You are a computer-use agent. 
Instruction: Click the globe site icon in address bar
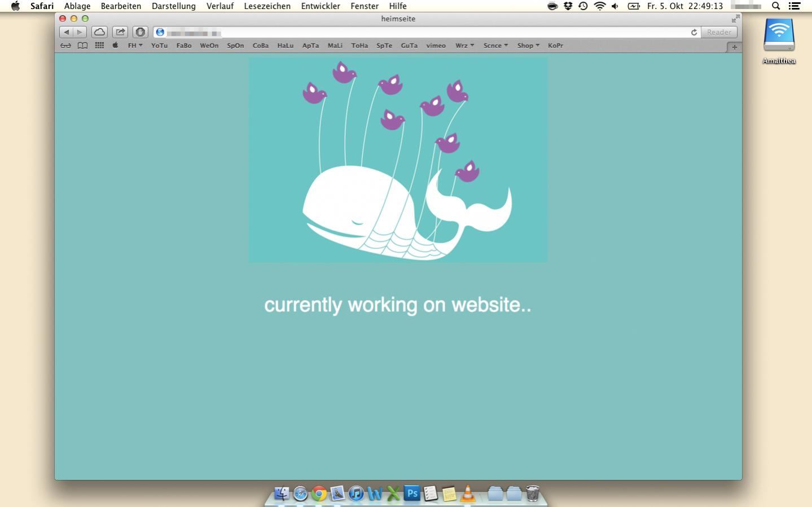160,32
